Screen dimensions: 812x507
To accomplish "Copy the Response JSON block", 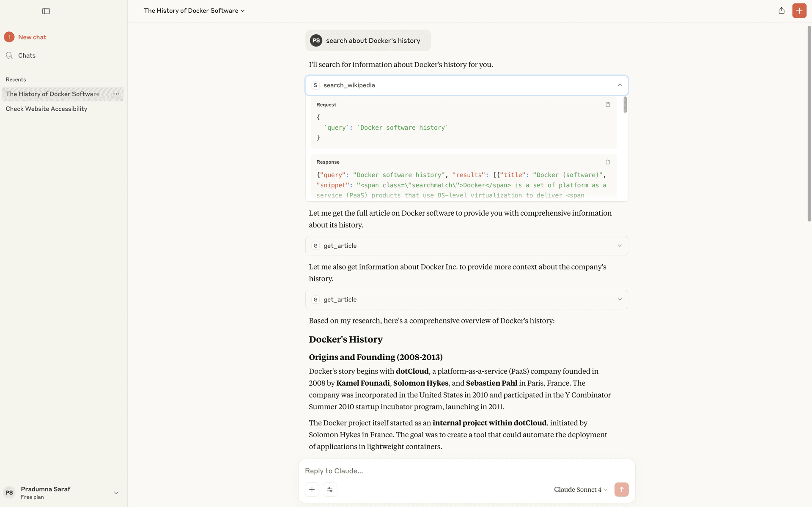I will click(x=608, y=162).
